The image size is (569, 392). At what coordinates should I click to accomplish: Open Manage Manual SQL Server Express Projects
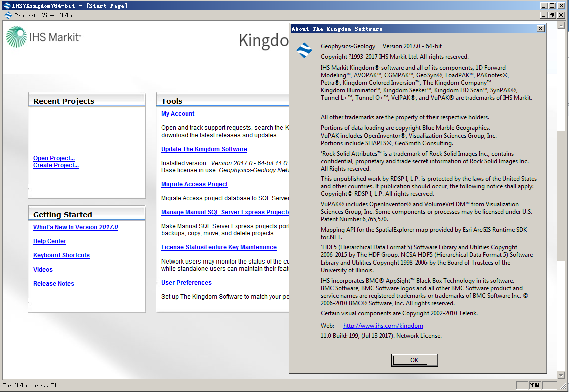[225, 212]
